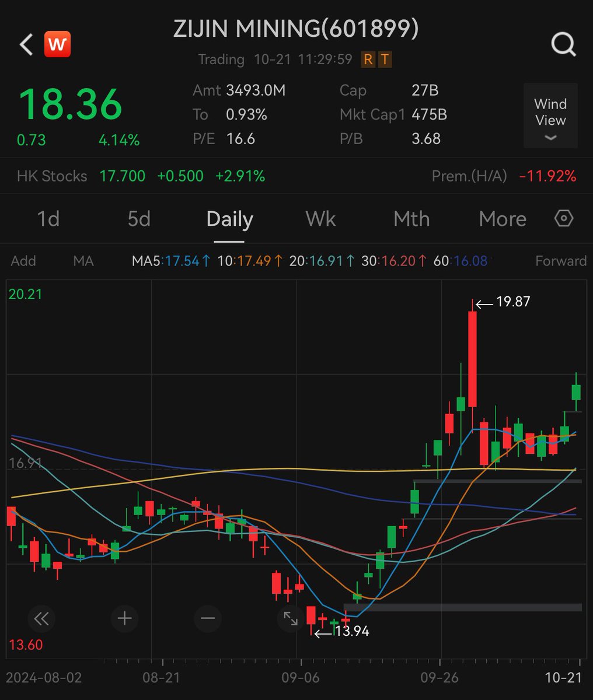
Task: Tap the 20.21 axis maximum label
Action: [26, 294]
